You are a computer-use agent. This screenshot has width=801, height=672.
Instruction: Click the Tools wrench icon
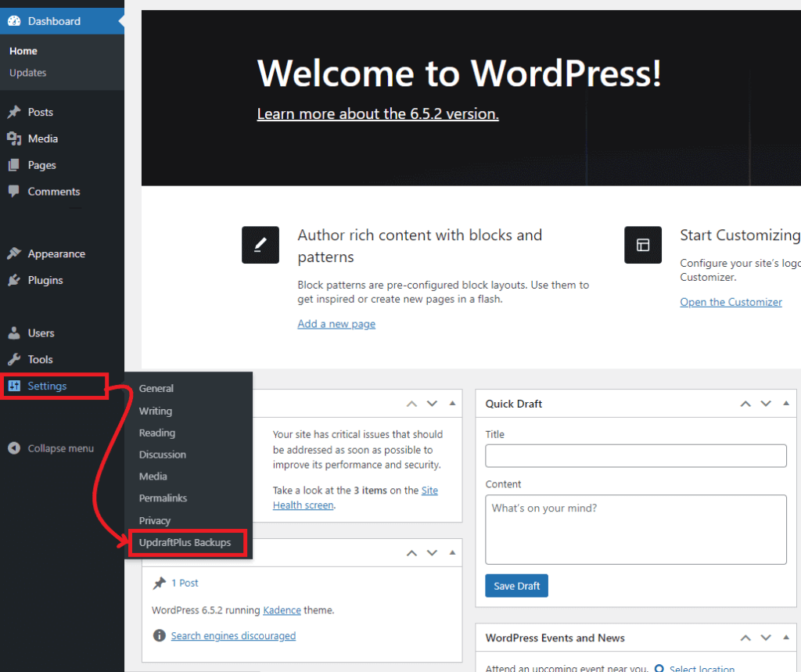coord(14,359)
